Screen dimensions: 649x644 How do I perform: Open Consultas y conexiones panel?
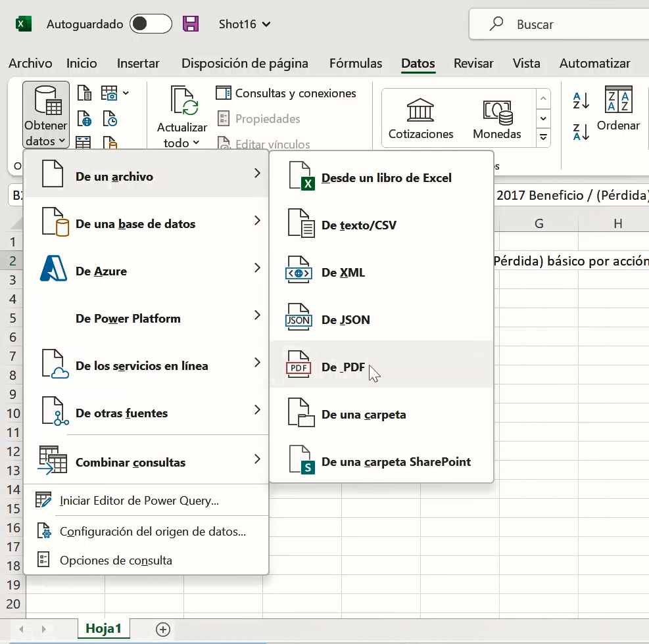[x=287, y=93]
